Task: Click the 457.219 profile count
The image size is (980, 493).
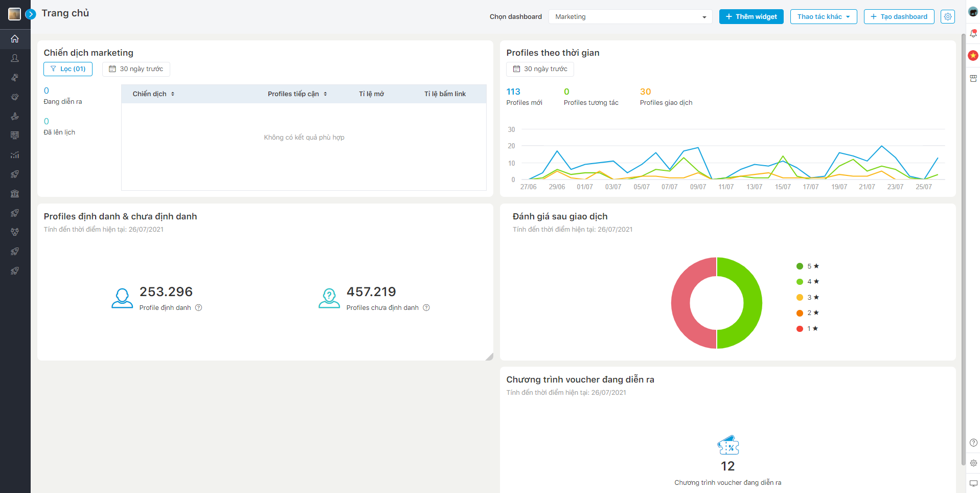Action: click(371, 292)
